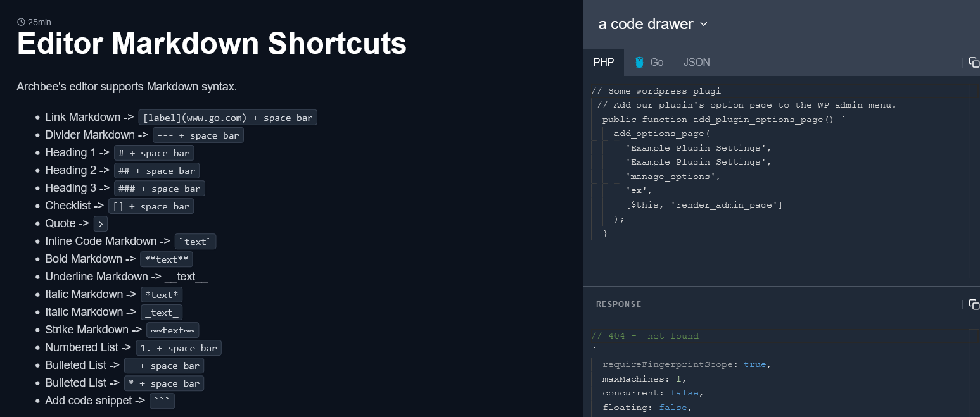Click the blue Go gopher icon beside the Go tab
980x417 pixels.
coord(639,61)
